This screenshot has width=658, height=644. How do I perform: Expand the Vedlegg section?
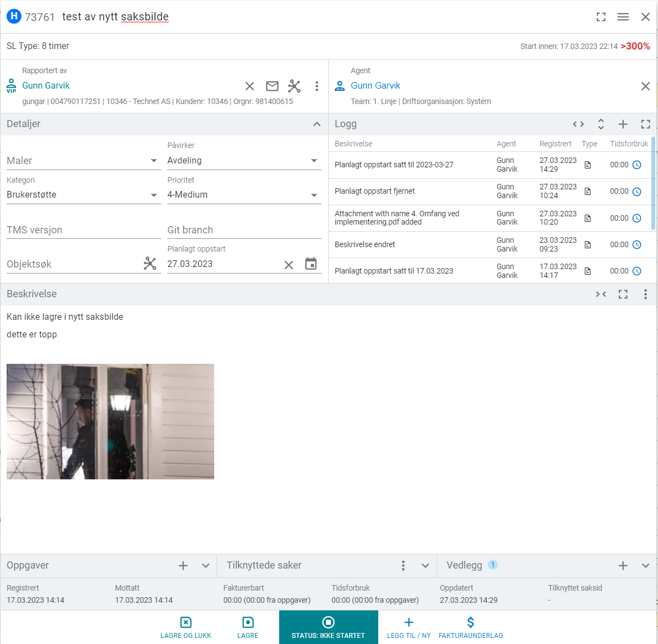click(645, 565)
